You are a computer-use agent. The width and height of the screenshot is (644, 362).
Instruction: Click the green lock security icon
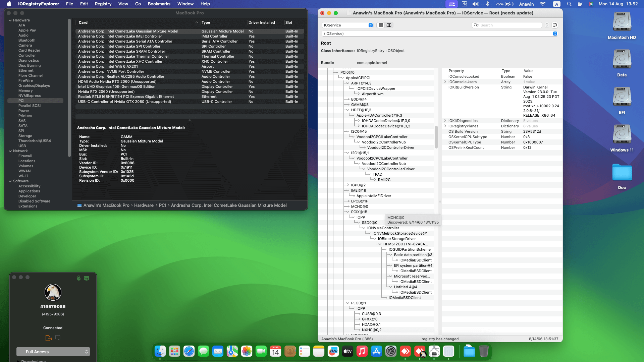point(79,278)
